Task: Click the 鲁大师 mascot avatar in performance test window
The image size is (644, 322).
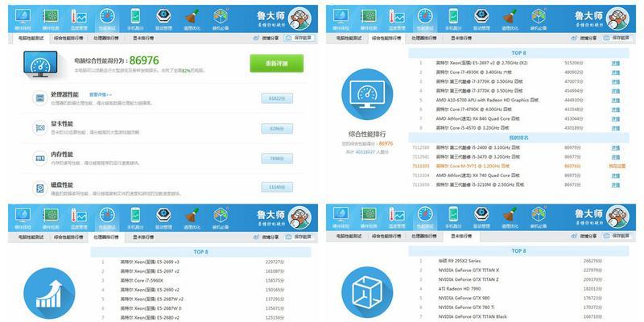Action: coord(299,19)
